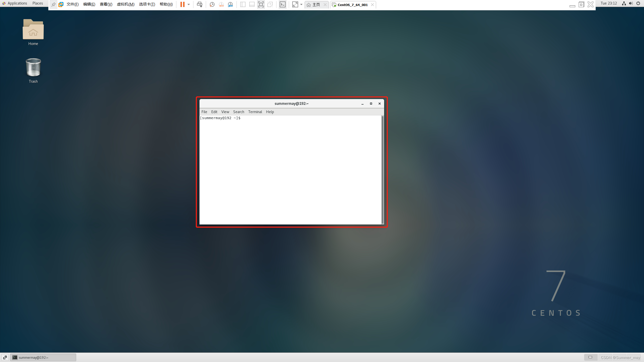The height and width of the screenshot is (362, 644).
Task: Open the terminal's Terminal menu
Action: pos(255,112)
